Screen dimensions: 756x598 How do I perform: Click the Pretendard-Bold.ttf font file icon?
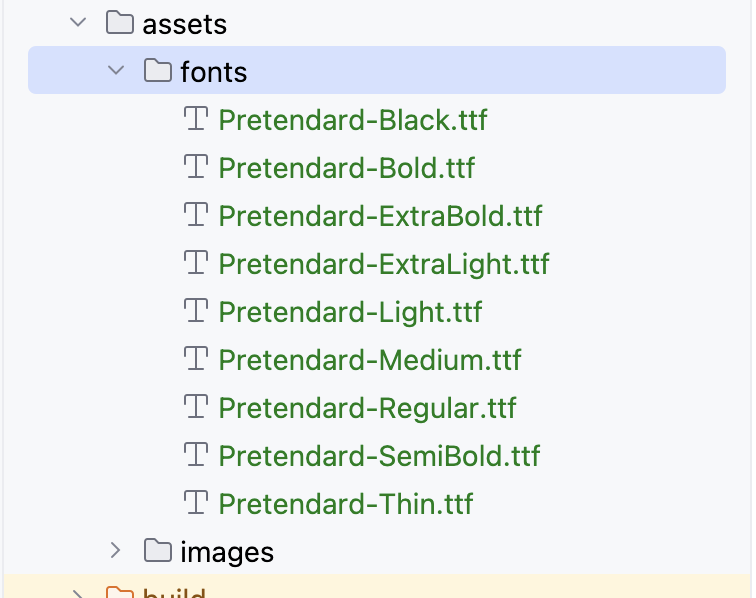click(196, 167)
